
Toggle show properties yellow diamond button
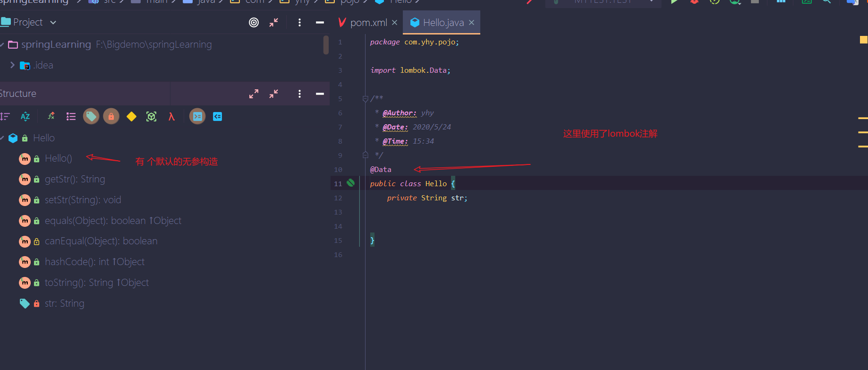131,116
